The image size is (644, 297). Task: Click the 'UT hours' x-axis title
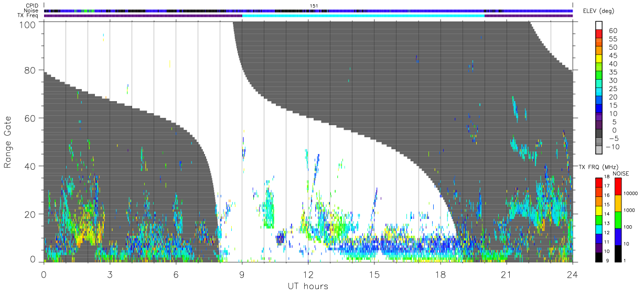tap(307, 286)
